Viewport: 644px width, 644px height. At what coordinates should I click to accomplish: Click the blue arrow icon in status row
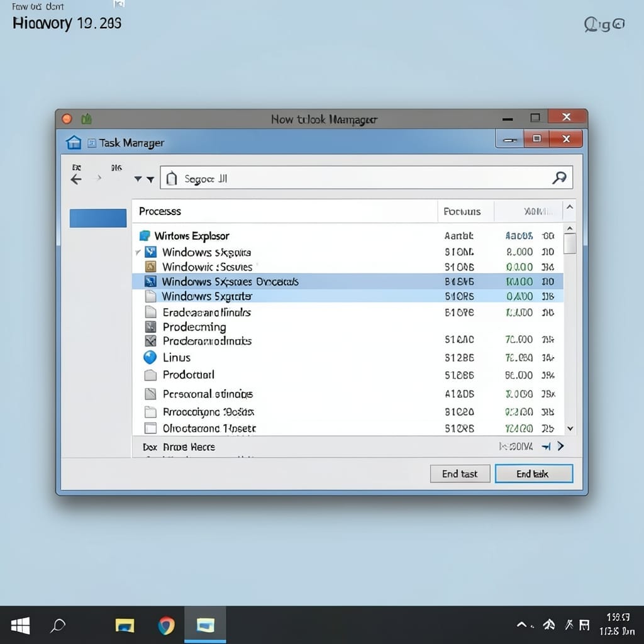[x=546, y=447]
